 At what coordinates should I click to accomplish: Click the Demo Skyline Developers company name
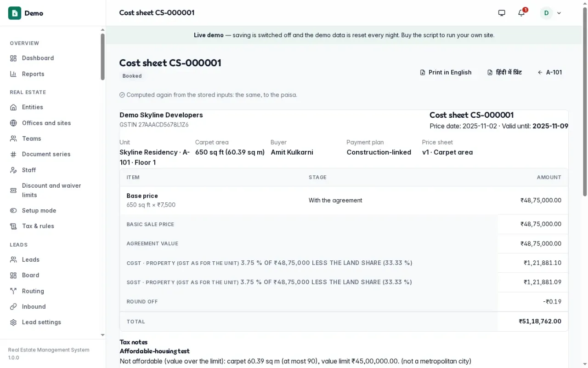tap(161, 115)
